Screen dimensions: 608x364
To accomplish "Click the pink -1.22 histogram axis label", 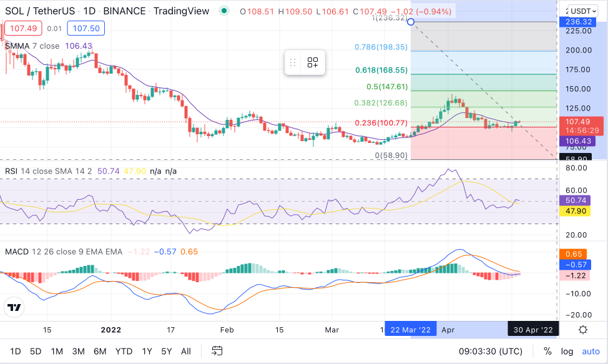I will pyautogui.click(x=576, y=275).
